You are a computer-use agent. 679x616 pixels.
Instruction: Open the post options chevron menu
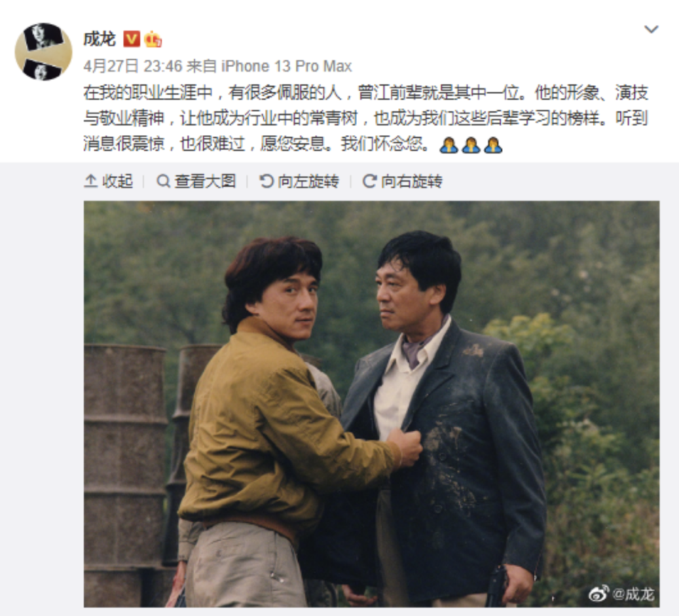651,29
